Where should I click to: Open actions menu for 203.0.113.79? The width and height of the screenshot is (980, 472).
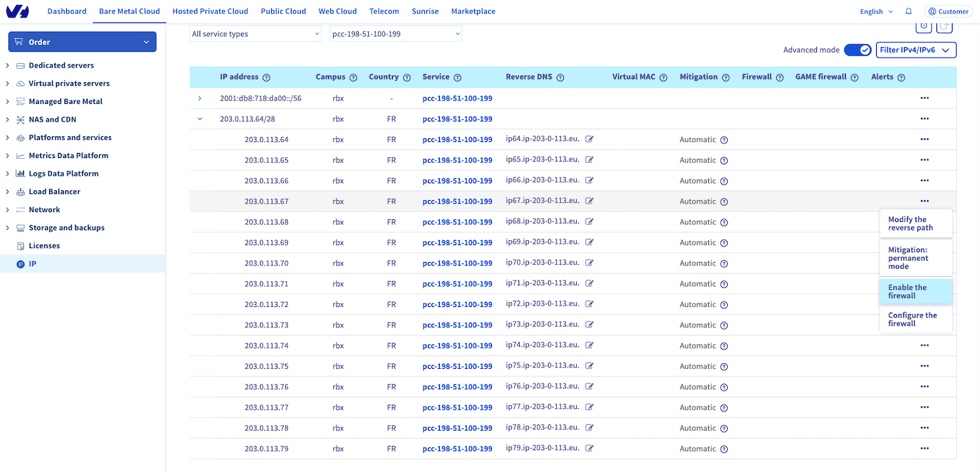924,449
